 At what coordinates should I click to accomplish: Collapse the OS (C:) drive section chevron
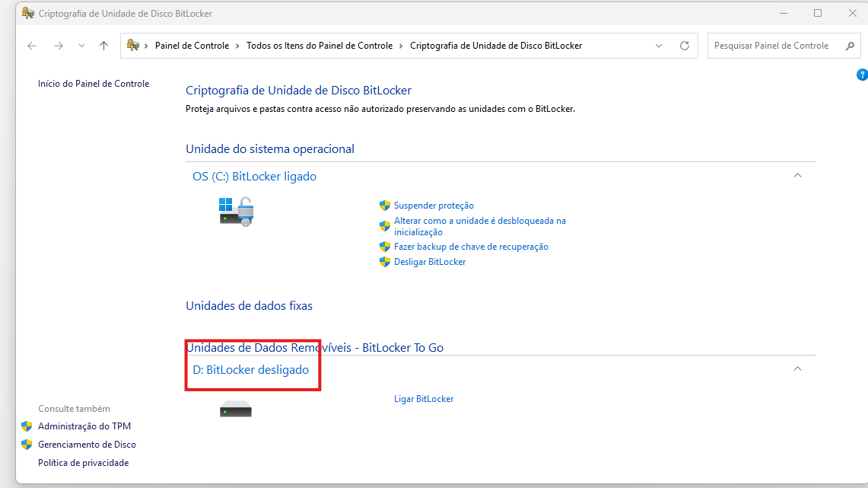pyautogui.click(x=798, y=176)
